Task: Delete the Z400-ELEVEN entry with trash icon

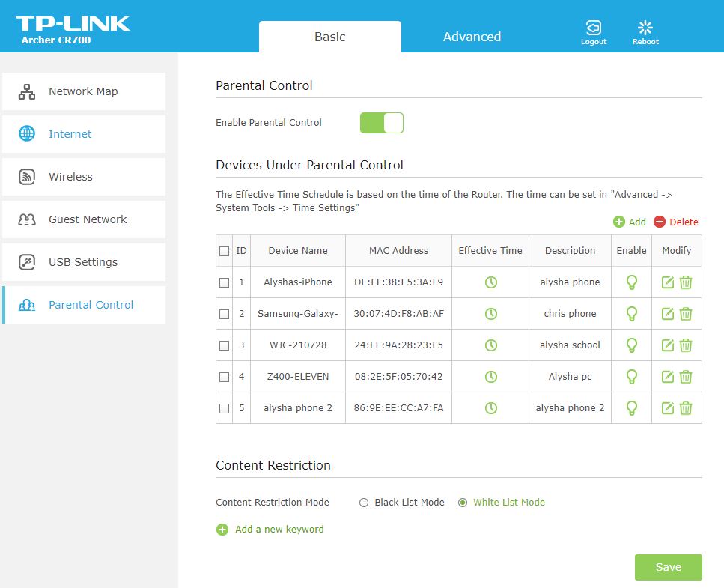Action: pyautogui.click(x=686, y=377)
